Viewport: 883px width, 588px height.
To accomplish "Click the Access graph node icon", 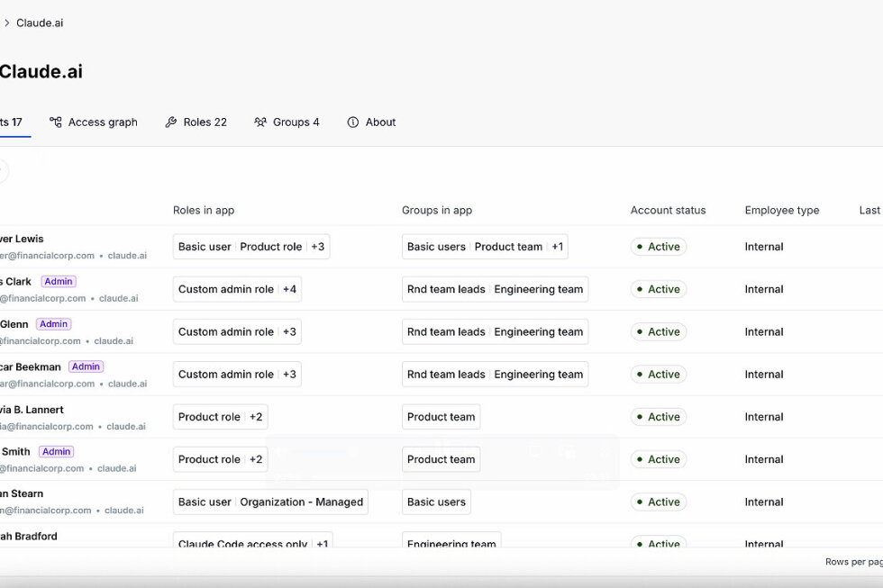I will pos(55,122).
